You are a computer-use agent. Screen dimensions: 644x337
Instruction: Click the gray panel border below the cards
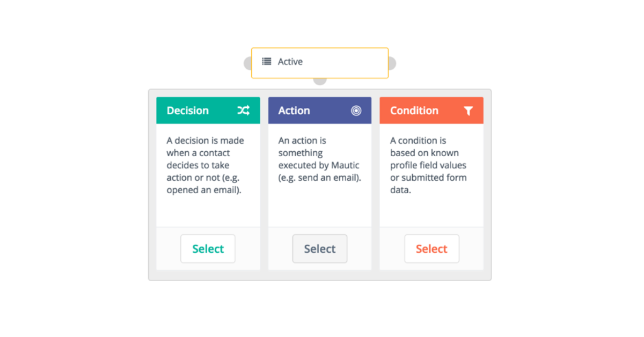[x=320, y=275]
